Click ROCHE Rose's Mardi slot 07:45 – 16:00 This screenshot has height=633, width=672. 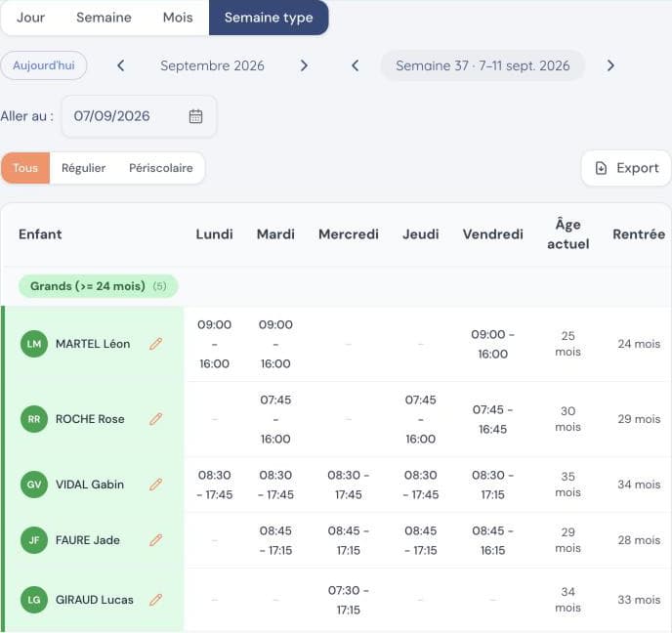coord(275,419)
